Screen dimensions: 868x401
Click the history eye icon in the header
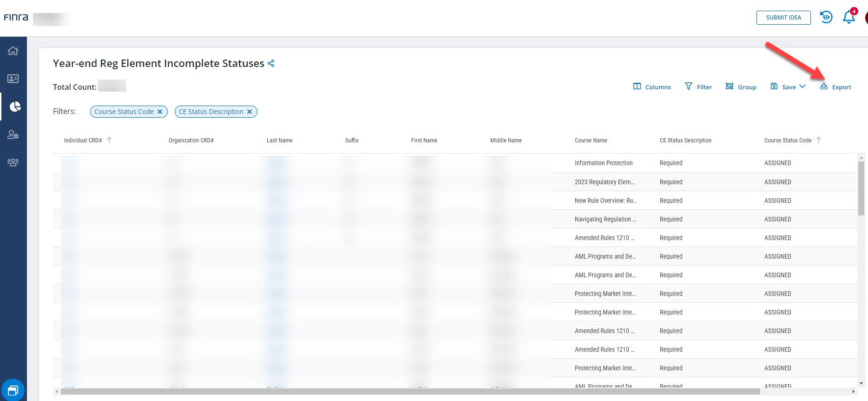pos(826,17)
